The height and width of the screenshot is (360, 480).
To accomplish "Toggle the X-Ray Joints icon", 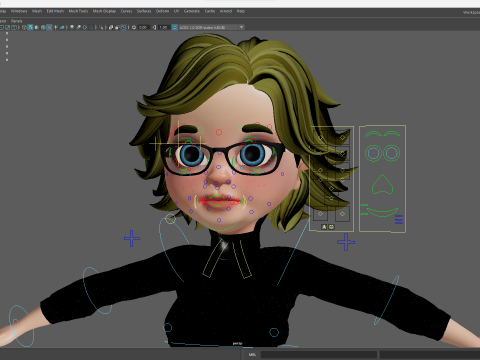I will click(124, 27).
